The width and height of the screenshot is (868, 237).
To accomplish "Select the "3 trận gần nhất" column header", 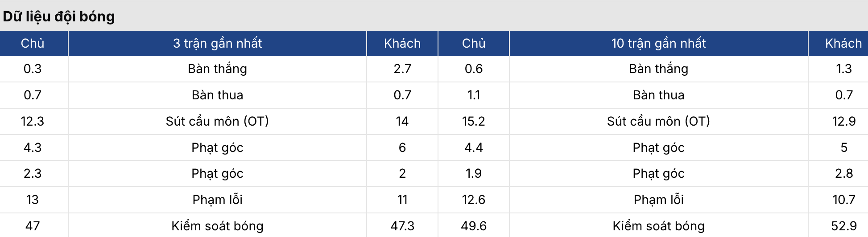I will [217, 43].
